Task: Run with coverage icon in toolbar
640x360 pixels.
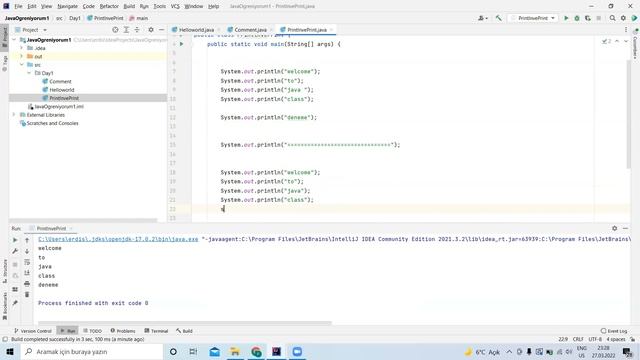Action: coord(588,18)
